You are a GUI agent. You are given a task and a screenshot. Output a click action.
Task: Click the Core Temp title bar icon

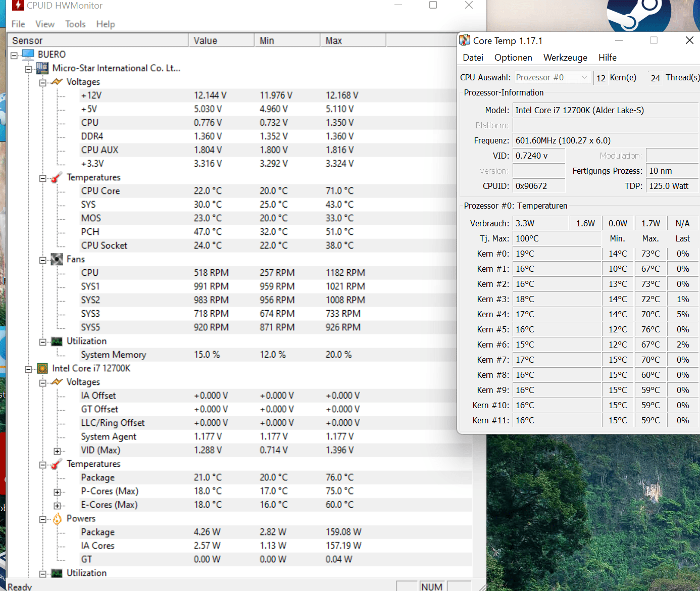coord(465,40)
